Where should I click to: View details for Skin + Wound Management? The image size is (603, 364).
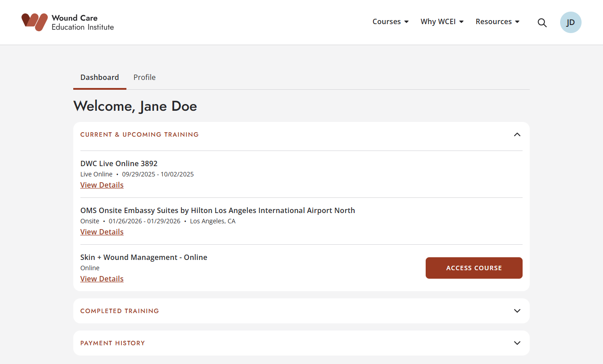102,279
